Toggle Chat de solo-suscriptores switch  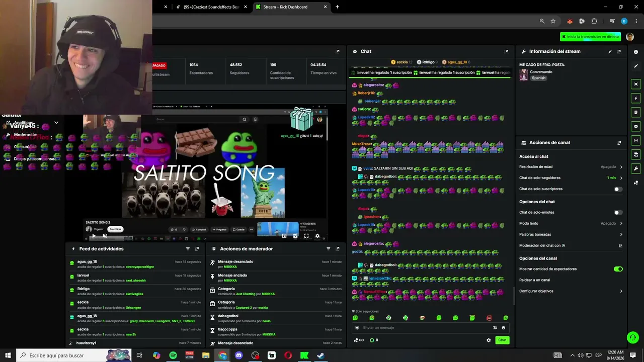click(x=618, y=189)
